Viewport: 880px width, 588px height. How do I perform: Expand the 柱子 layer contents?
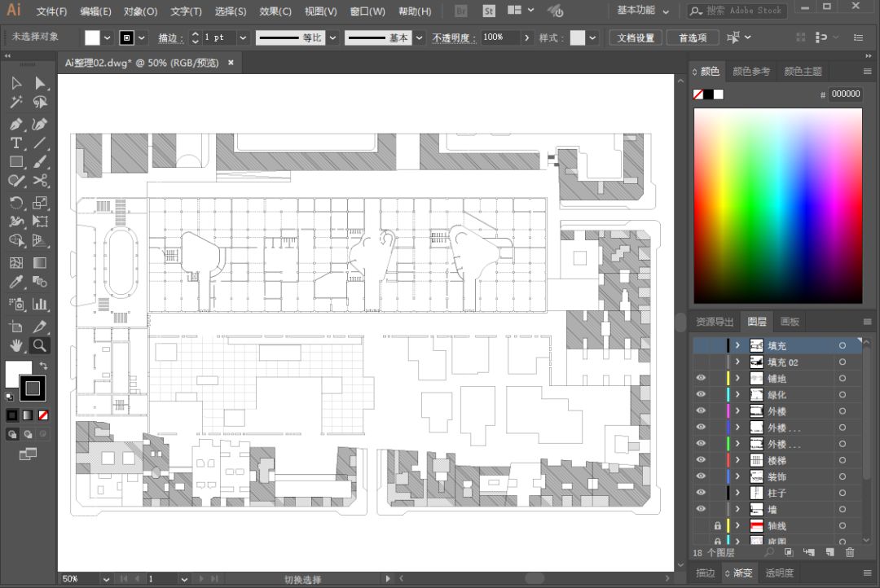point(737,494)
